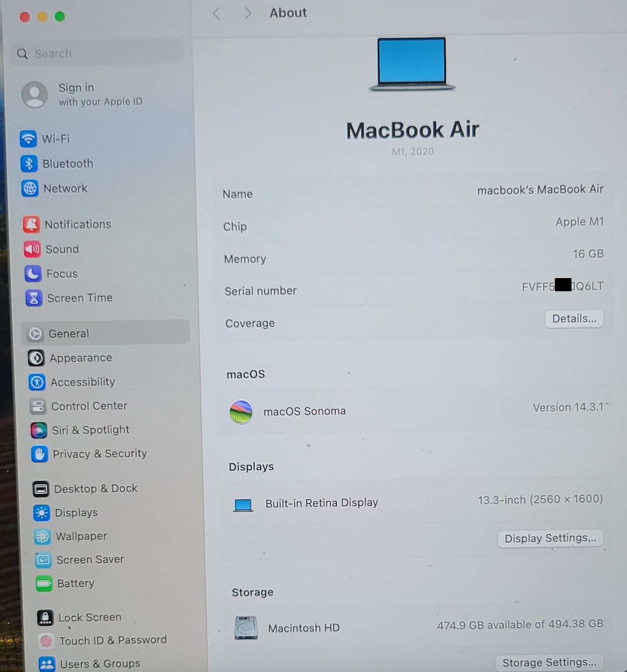The width and height of the screenshot is (627, 672).
Task: Open Display Settings button
Action: [550, 538]
